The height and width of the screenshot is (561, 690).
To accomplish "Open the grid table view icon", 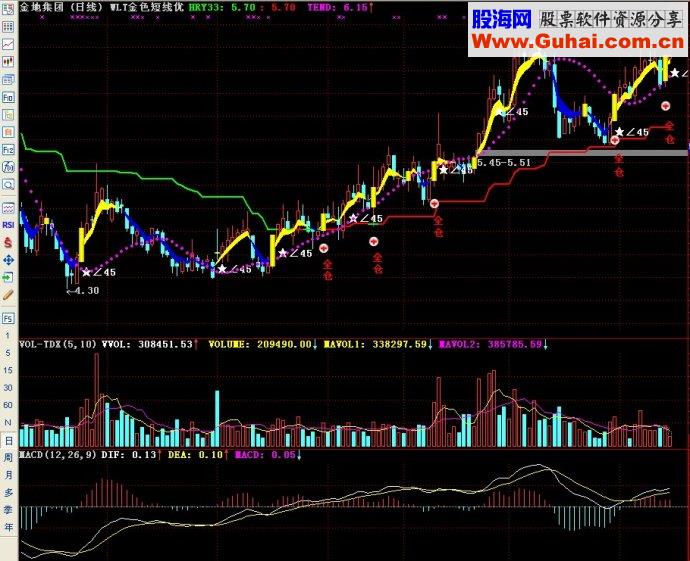I will (8, 27).
